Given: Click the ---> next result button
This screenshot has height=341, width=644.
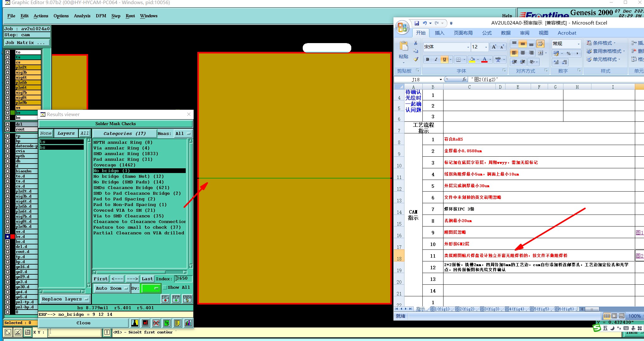Looking at the screenshot, I should [132, 279].
